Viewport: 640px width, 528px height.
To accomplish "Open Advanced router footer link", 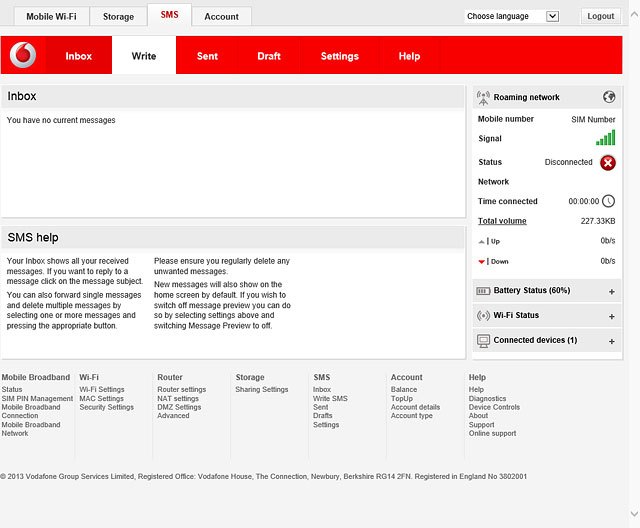I will 173,415.
